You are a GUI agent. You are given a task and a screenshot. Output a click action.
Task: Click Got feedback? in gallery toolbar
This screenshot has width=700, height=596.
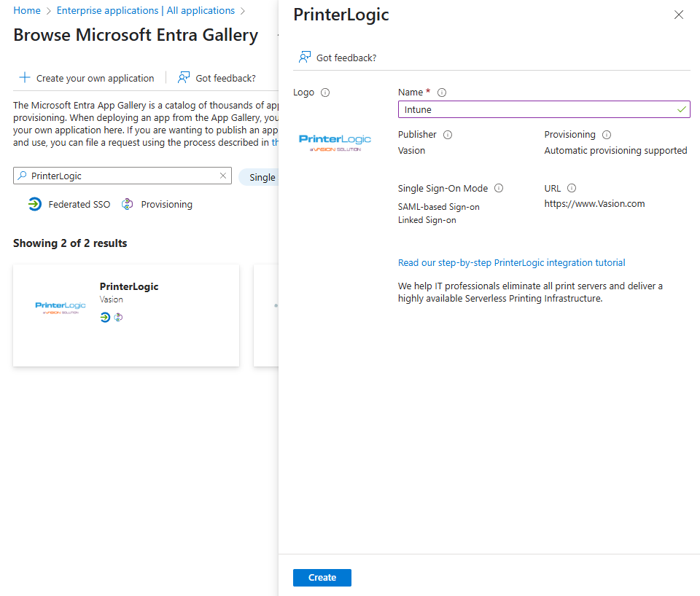tap(225, 78)
